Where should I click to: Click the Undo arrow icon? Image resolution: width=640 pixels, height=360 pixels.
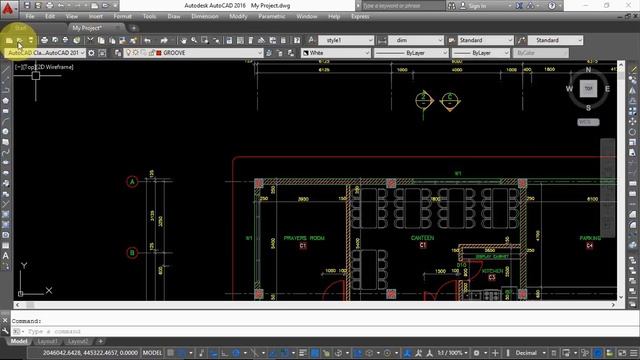[147, 40]
